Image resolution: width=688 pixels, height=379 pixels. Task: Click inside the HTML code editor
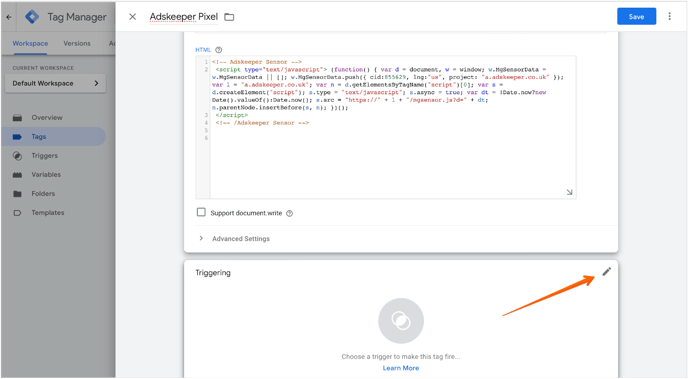(386, 127)
